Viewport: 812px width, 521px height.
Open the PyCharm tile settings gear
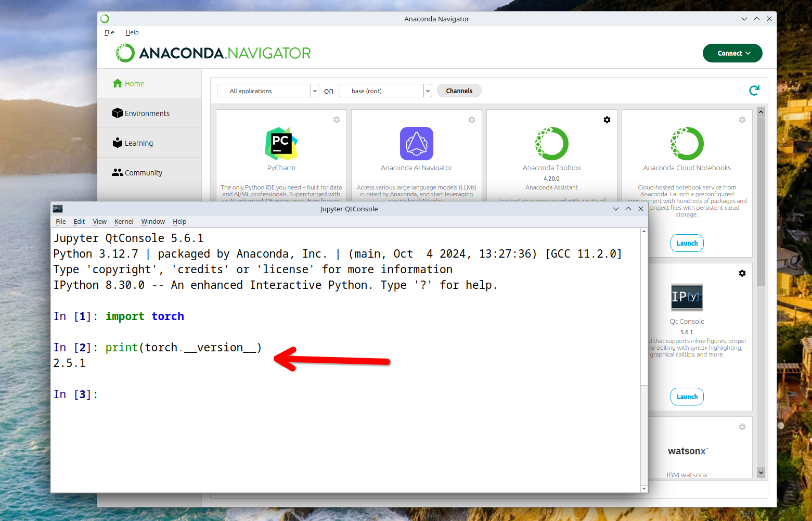pyautogui.click(x=337, y=120)
